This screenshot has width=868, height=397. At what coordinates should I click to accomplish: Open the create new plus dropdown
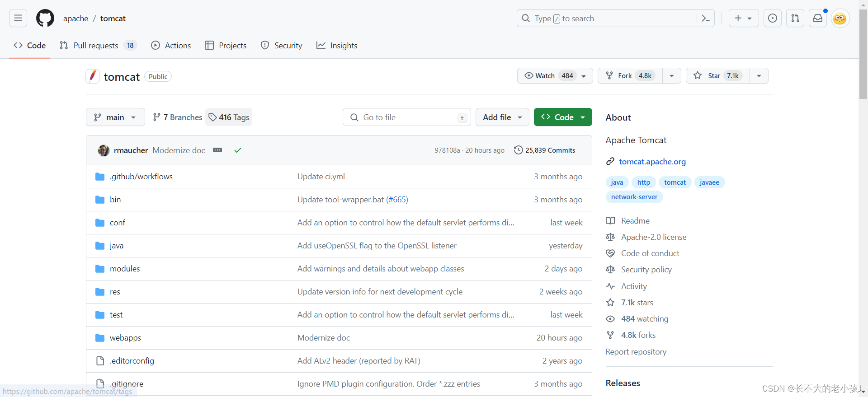coord(744,18)
